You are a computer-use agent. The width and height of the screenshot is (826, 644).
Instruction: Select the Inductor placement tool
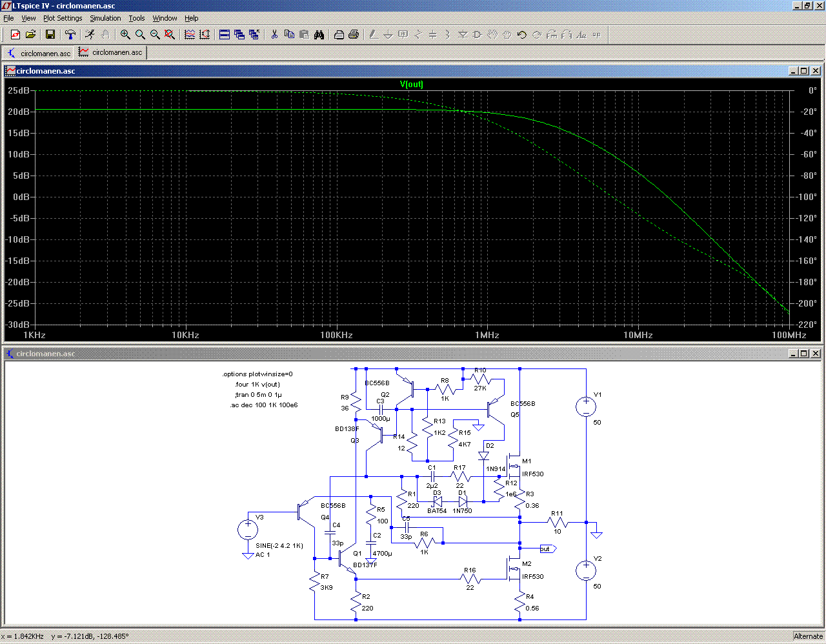(x=448, y=35)
